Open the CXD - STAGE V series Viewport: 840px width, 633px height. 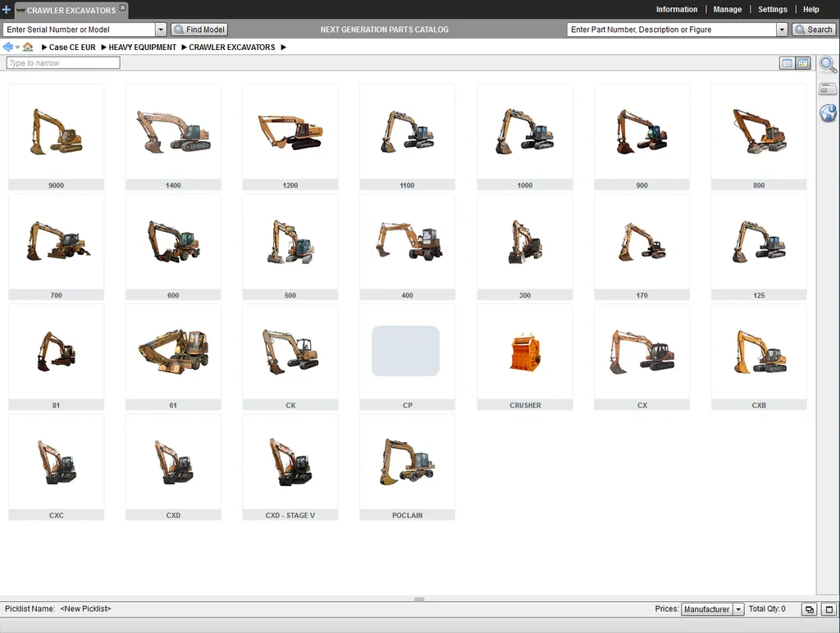[x=290, y=467]
